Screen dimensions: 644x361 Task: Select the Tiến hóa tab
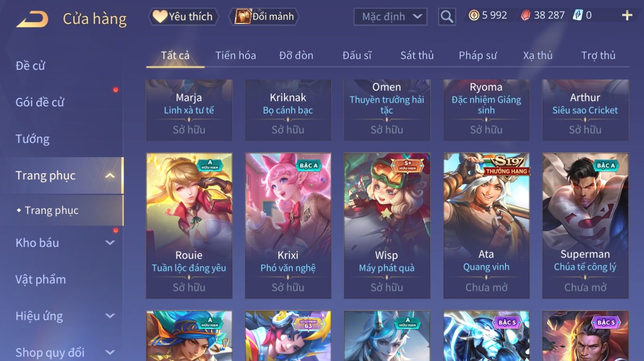click(236, 56)
